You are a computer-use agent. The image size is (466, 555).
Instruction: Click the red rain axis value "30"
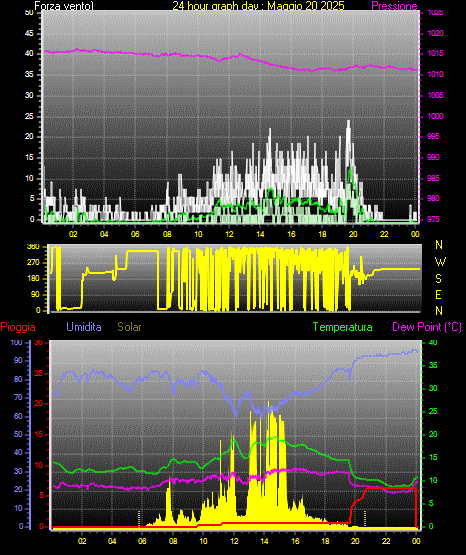pyautogui.click(x=39, y=343)
